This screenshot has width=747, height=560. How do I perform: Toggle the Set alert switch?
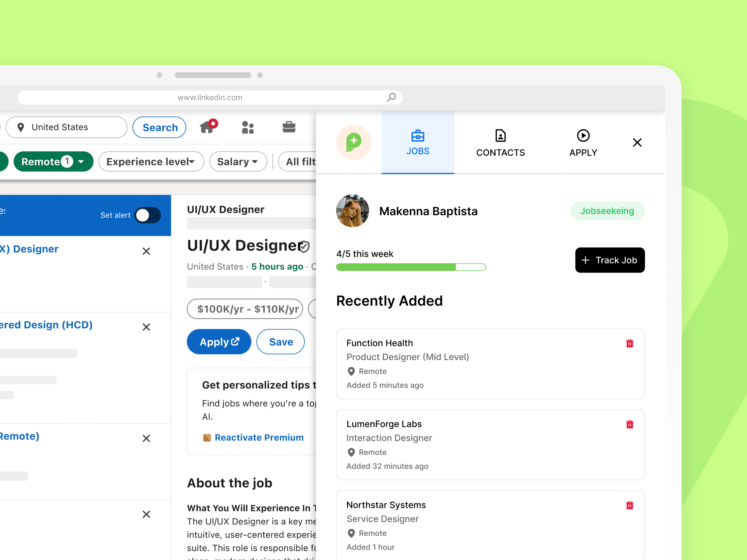148,215
